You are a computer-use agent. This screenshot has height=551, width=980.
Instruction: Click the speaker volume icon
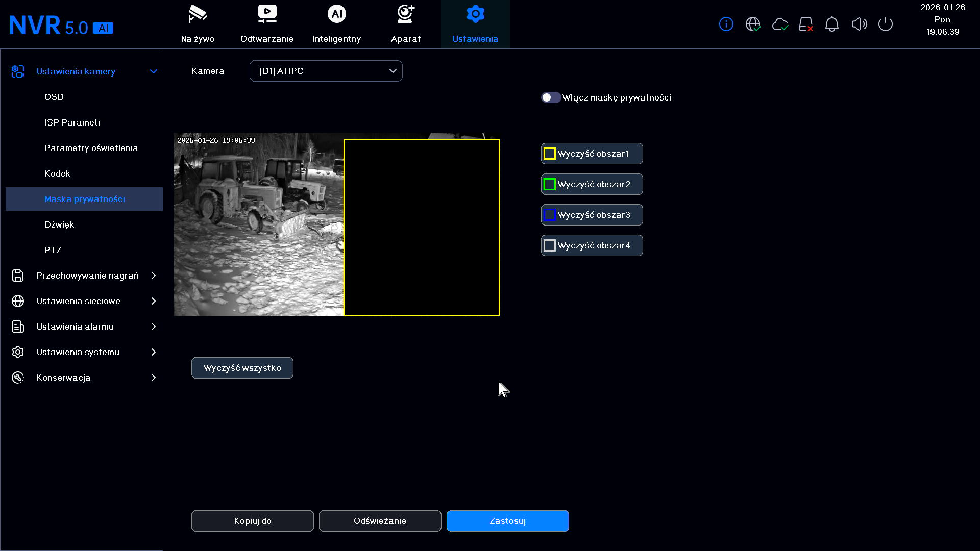tap(859, 24)
